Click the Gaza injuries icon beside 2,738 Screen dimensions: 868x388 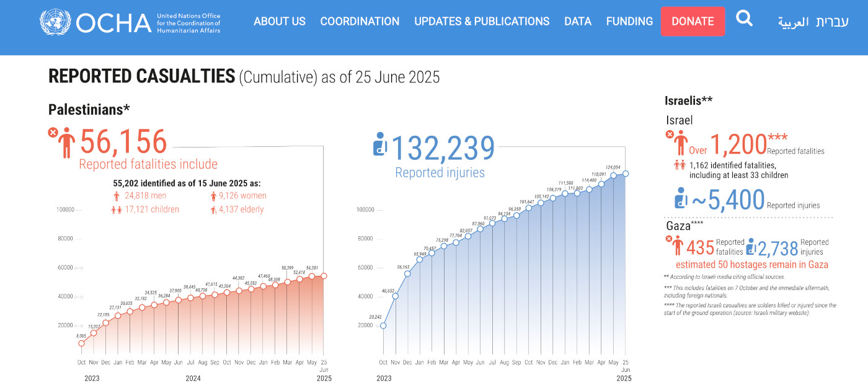751,247
